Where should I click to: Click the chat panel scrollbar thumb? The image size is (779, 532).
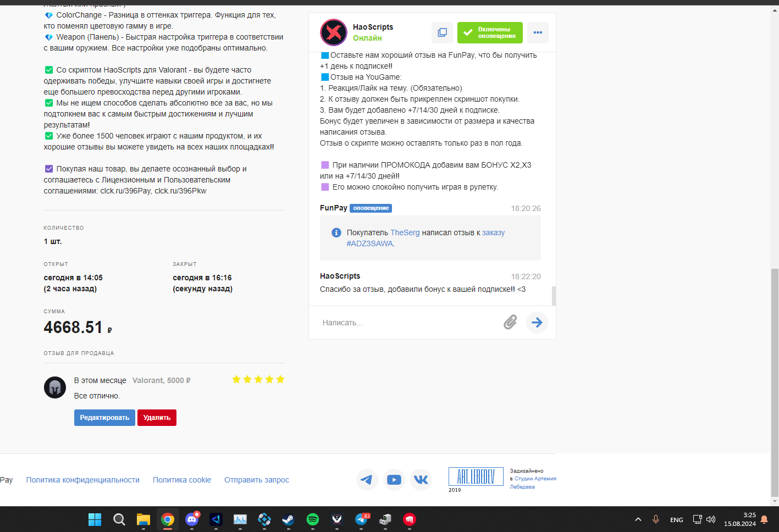(554, 296)
